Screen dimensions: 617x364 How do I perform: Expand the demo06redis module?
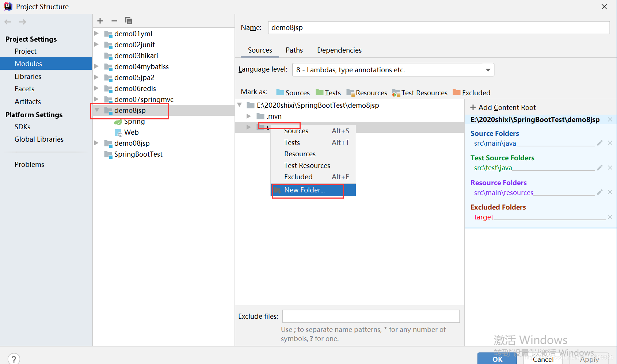point(96,88)
